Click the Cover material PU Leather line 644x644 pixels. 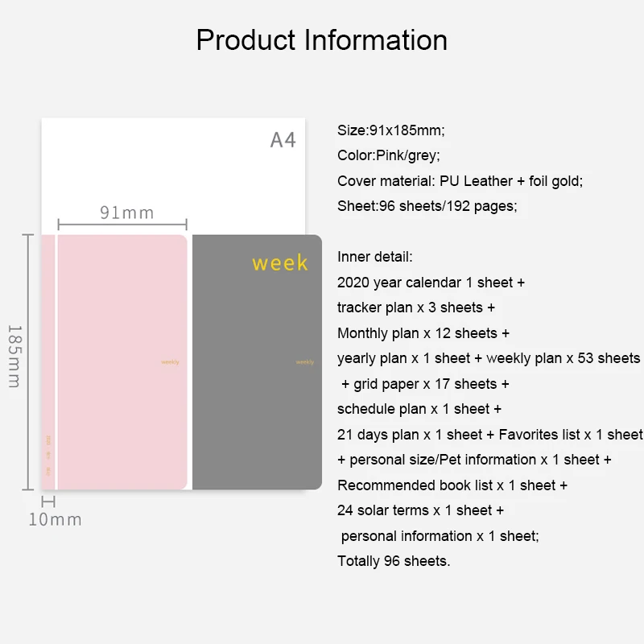click(x=460, y=180)
